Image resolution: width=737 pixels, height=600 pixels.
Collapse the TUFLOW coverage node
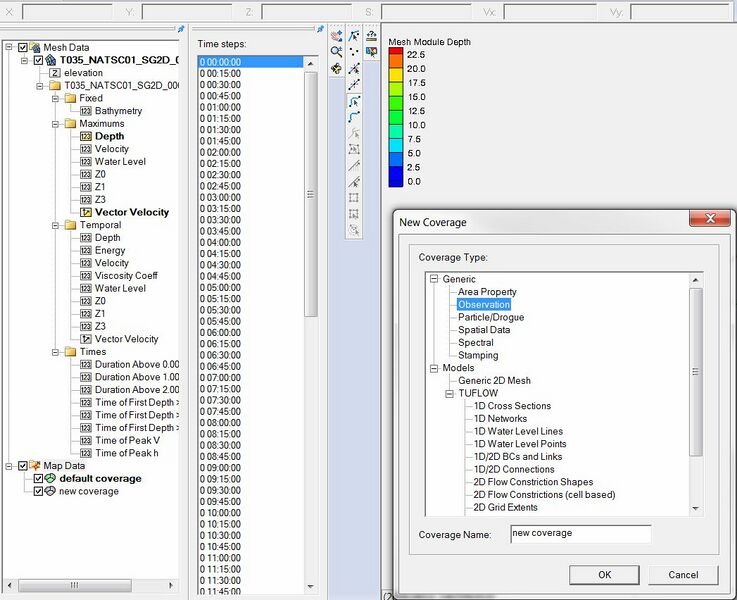450,394
